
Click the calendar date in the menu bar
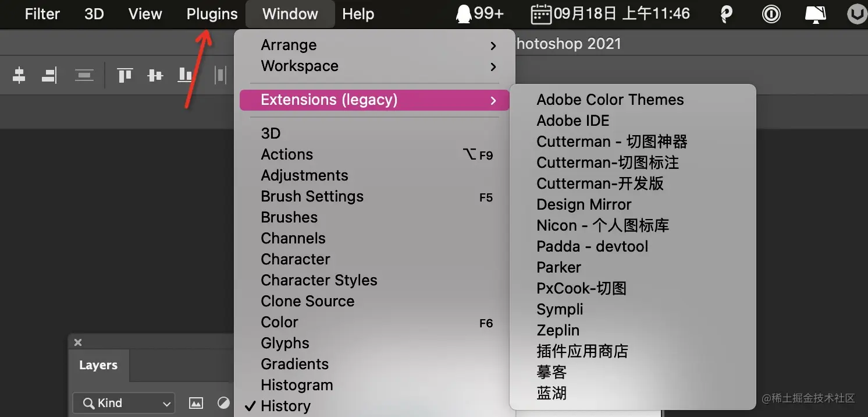pyautogui.click(x=610, y=13)
